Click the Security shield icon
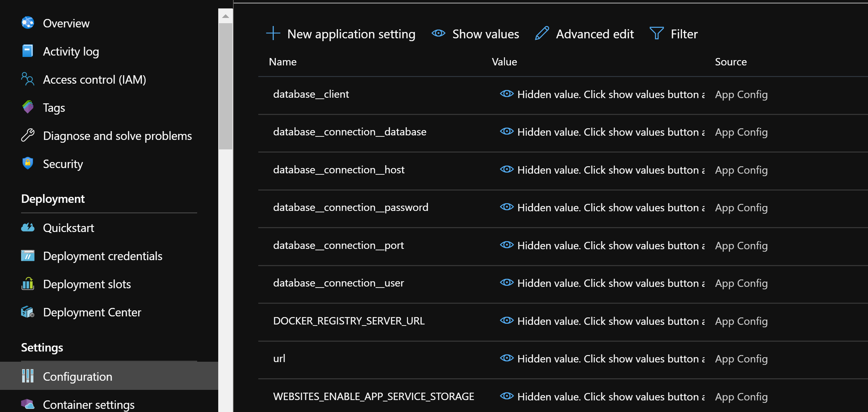 28,163
